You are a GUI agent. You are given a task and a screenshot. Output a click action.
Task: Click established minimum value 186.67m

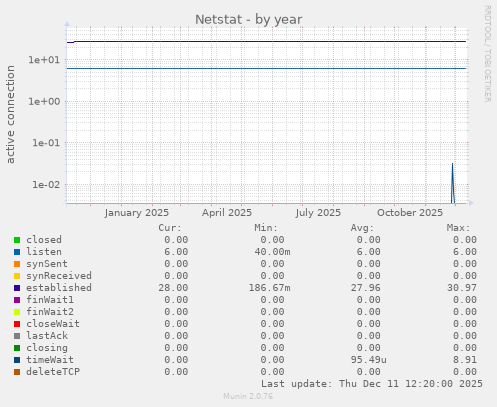tap(270, 288)
